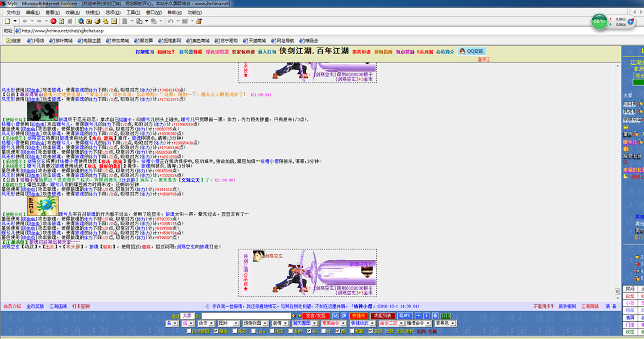This screenshot has width=644, height=339.
Task: Click the blue down-arrow icon in chat bar
Action: 427,316
